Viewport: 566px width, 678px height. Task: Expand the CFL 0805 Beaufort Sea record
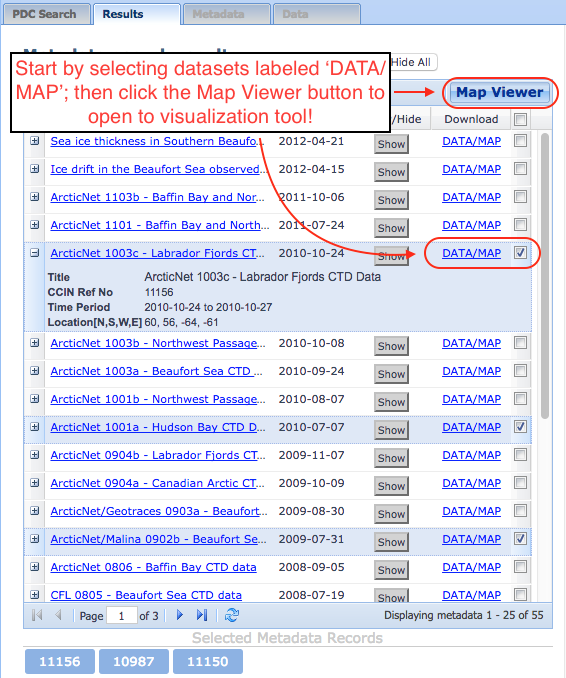click(x=35, y=595)
